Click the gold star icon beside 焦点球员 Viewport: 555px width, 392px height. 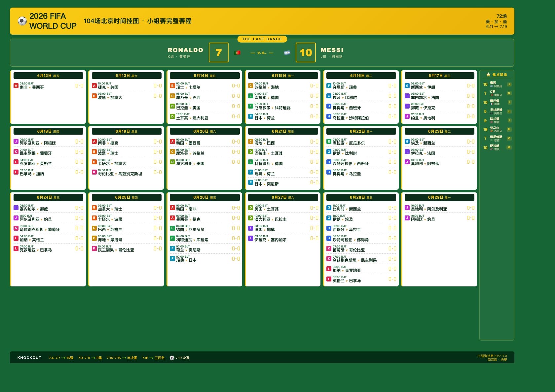click(x=488, y=75)
